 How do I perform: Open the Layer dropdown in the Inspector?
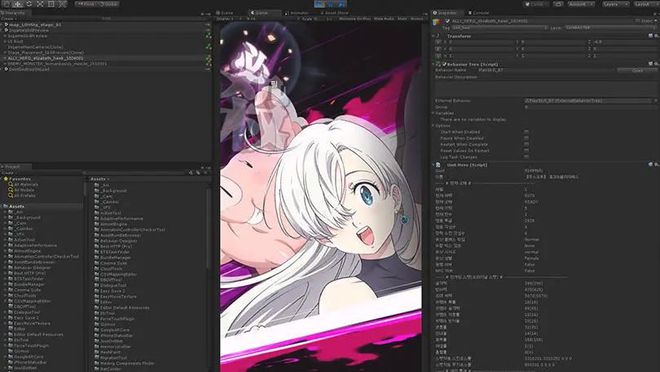point(611,28)
